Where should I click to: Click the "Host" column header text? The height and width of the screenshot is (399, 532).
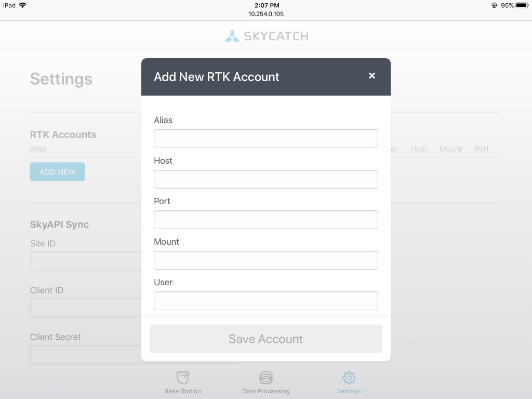pyautogui.click(x=418, y=149)
